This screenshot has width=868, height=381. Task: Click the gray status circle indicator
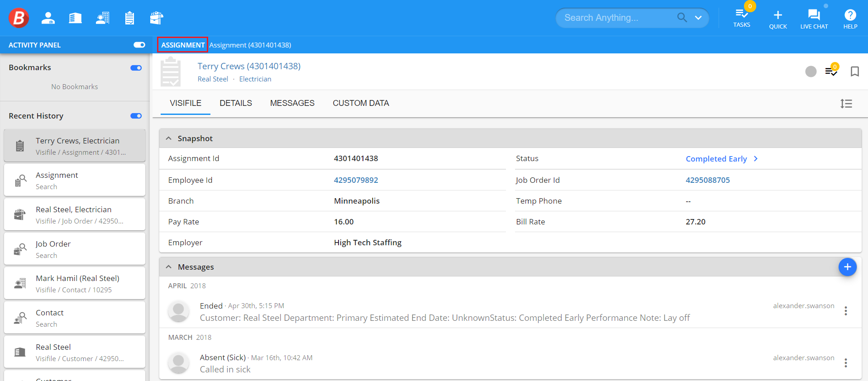(811, 71)
